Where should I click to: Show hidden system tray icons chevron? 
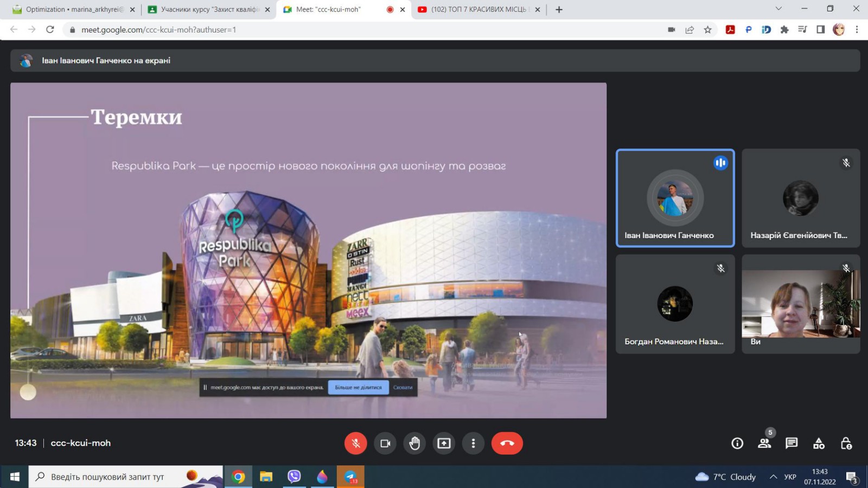pos(773,477)
